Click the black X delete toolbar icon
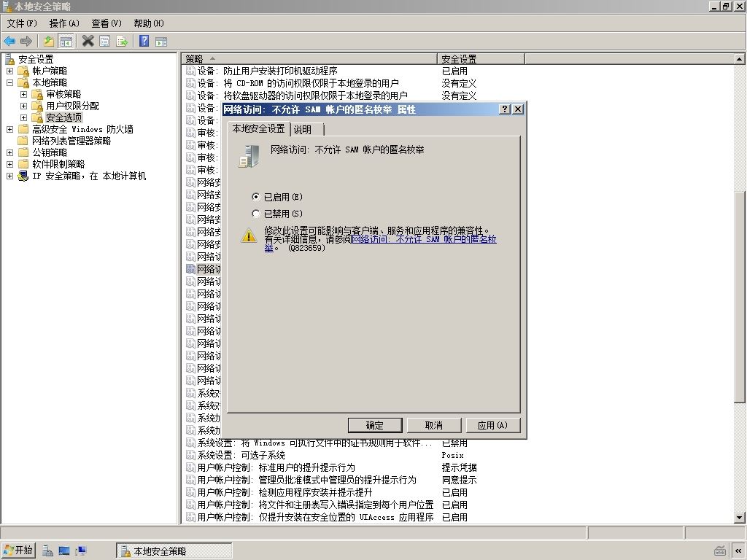747x560 pixels. [x=88, y=42]
